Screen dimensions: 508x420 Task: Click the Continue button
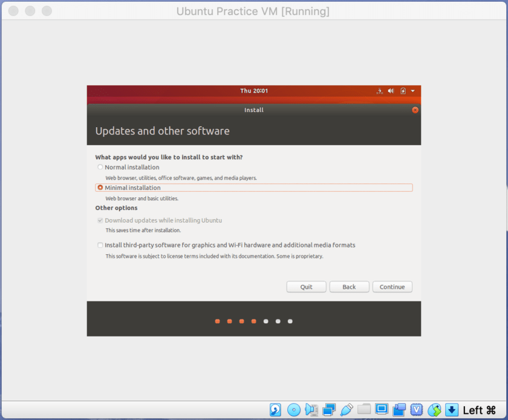pyautogui.click(x=392, y=287)
